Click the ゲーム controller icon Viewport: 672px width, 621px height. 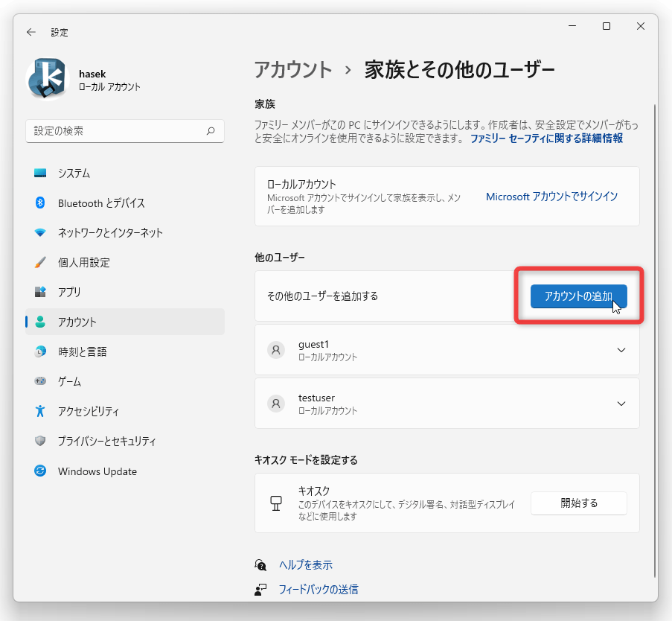pyautogui.click(x=40, y=381)
